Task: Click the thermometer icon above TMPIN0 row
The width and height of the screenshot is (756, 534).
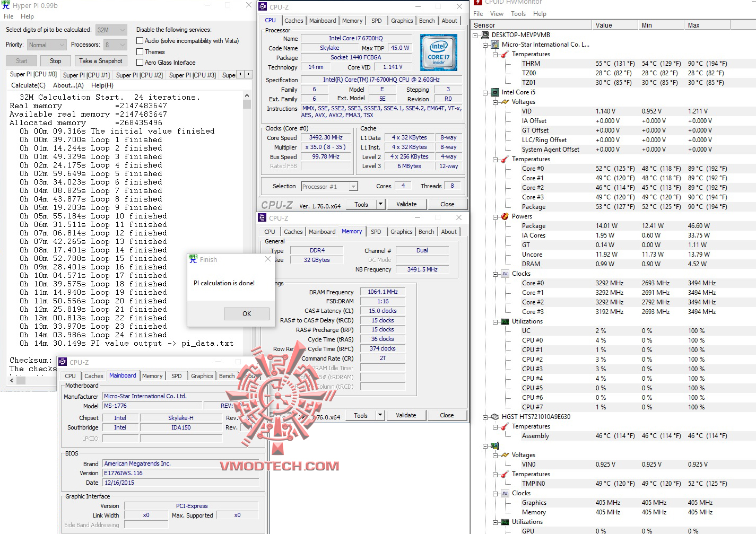Action: click(x=505, y=474)
